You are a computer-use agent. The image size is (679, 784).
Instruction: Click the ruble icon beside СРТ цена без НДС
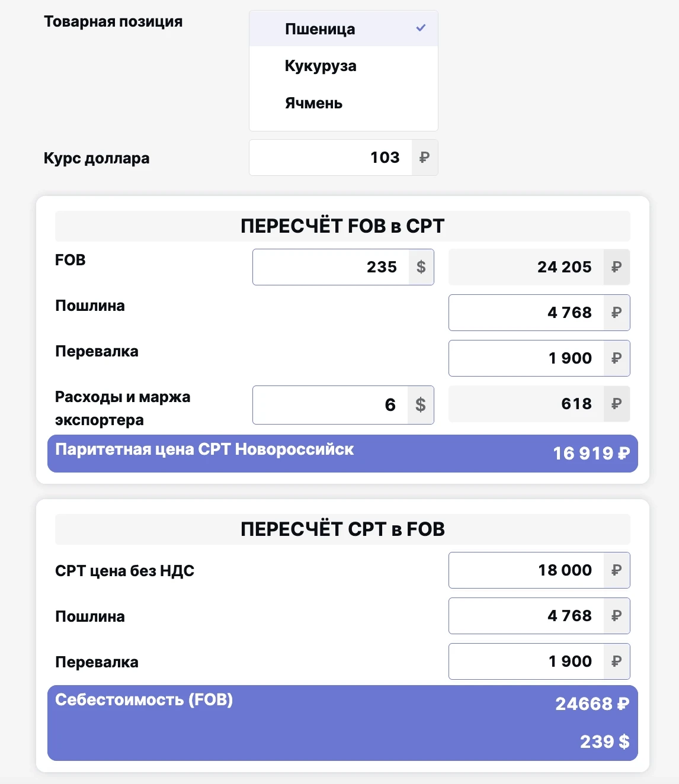(x=616, y=570)
